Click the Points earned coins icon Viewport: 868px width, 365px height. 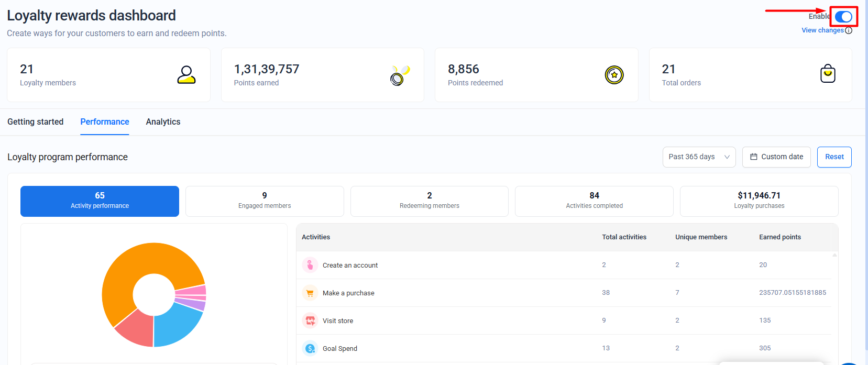coord(400,75)
